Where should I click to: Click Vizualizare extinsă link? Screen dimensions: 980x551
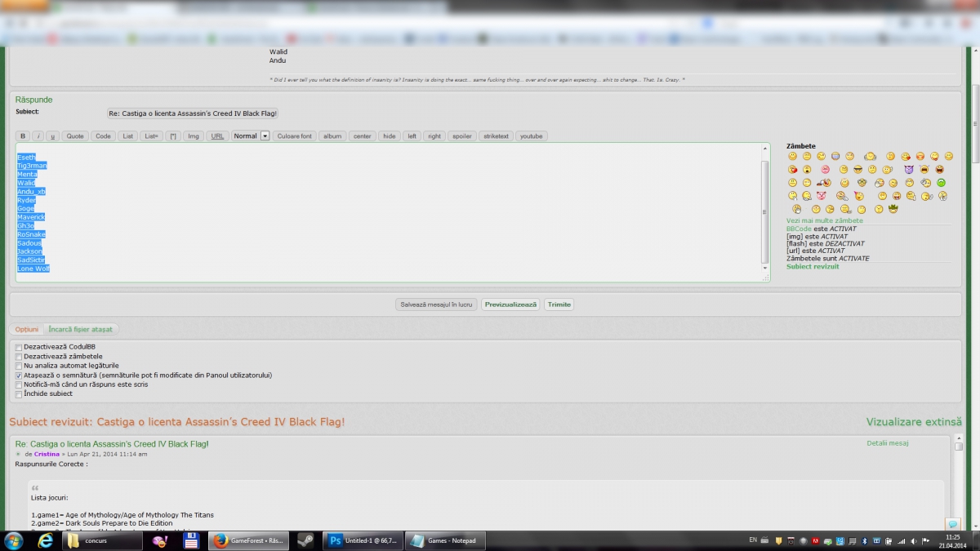(x=914, y=422)
